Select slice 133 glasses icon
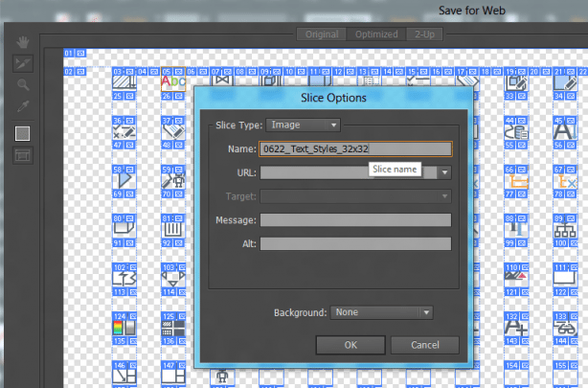Screen dimensions: 588x388 pyautogui.click(x=565, y=329)
